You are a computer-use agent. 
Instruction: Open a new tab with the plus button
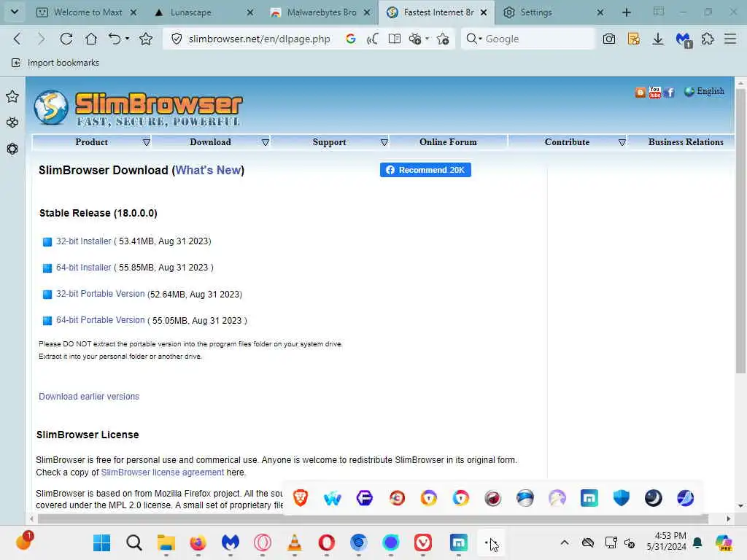pos(627,12)
